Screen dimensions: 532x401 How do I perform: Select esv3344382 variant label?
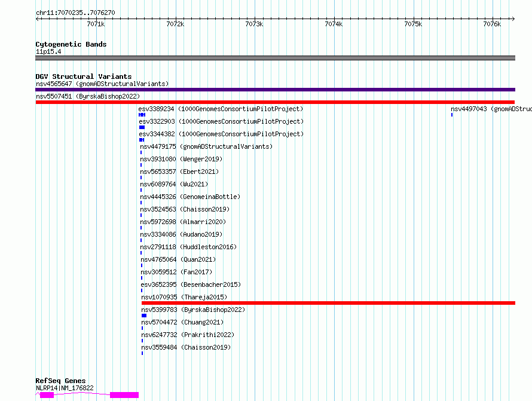[x=221, y=134]
